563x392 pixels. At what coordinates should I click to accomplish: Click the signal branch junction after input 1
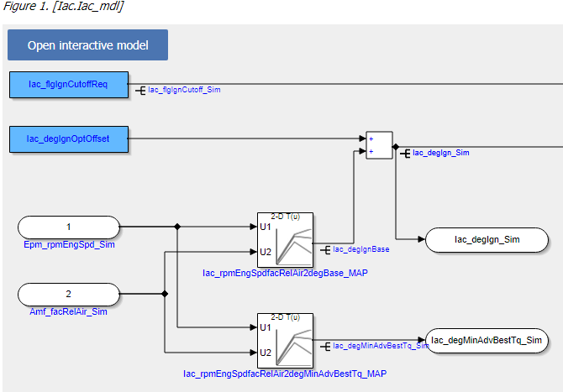(x=177, y=227)
